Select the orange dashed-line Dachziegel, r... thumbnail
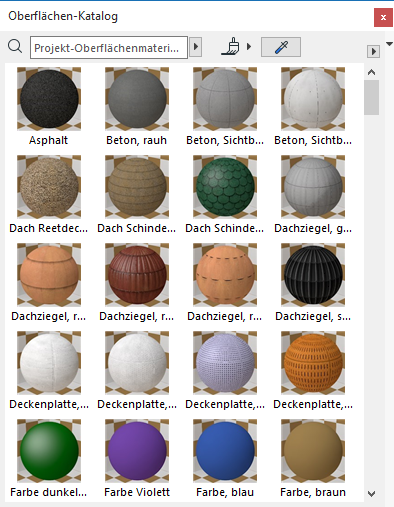The image size is (394, 507). pyautogui.click(x=225, y=275)
